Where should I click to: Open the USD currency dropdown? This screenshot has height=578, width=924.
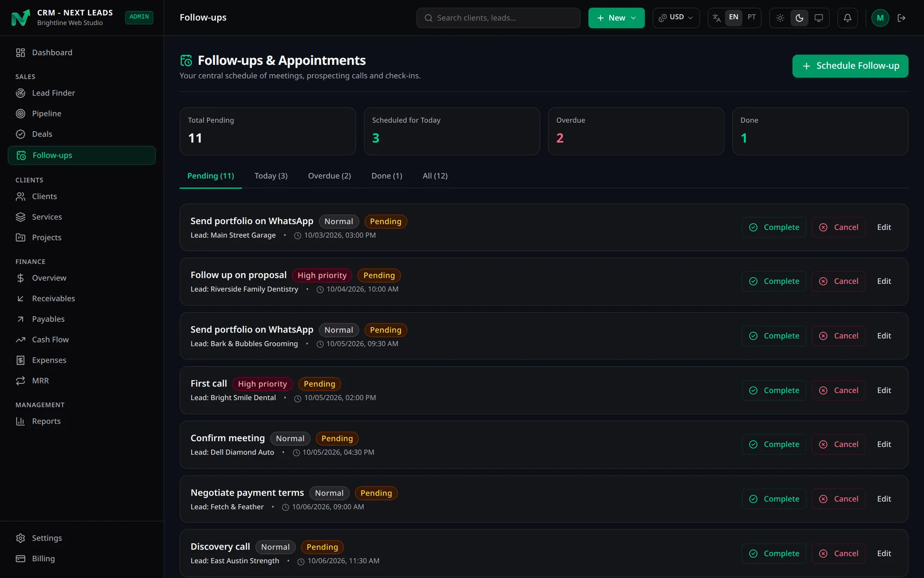coord(676,18)
